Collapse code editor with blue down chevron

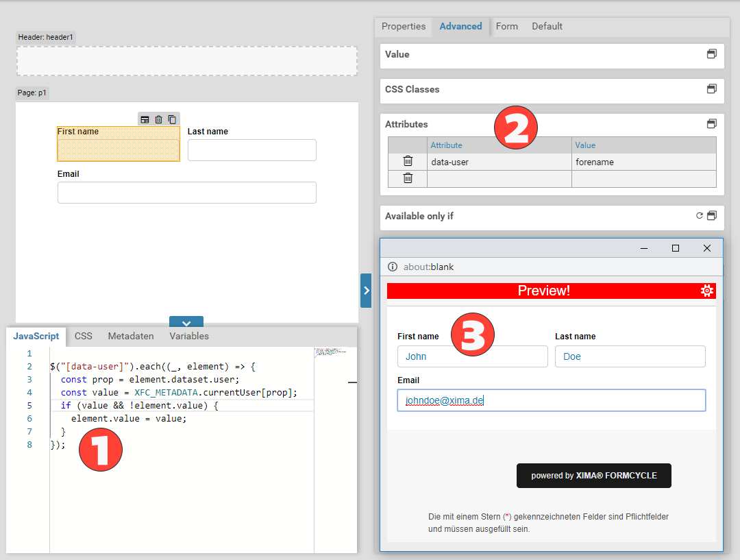pyautogui.click(x=186, y=323)
